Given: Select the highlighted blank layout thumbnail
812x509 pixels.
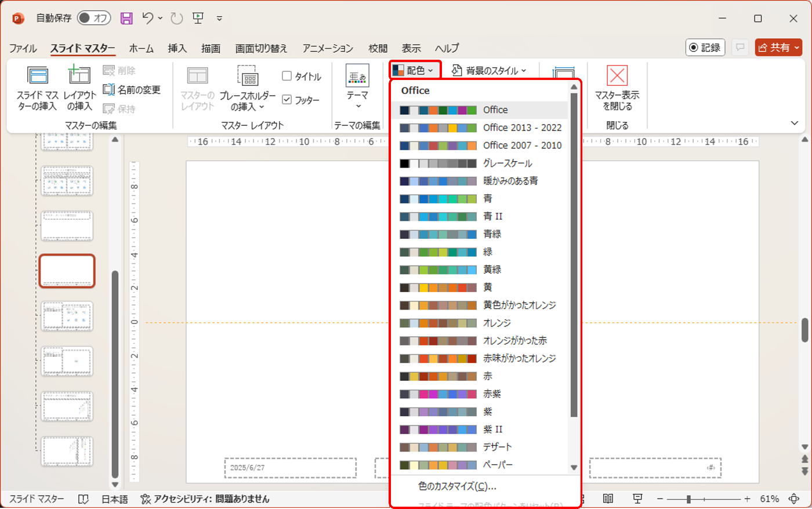Looking at the screenshot, I should pyautogui.click(x=67, y=271).
